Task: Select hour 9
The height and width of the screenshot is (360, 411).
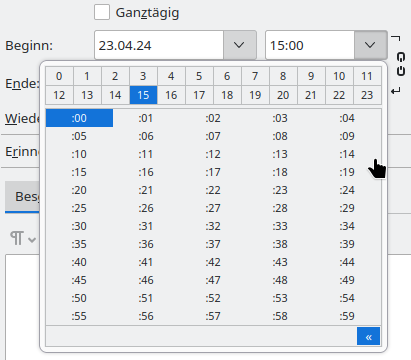Action: (311, 76)
